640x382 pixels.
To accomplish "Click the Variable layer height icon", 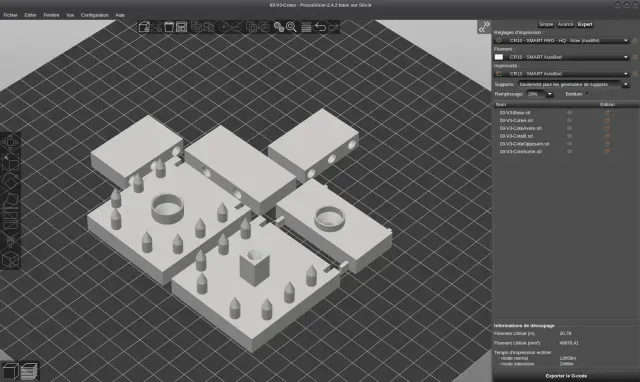I will (x=306, y=27).
